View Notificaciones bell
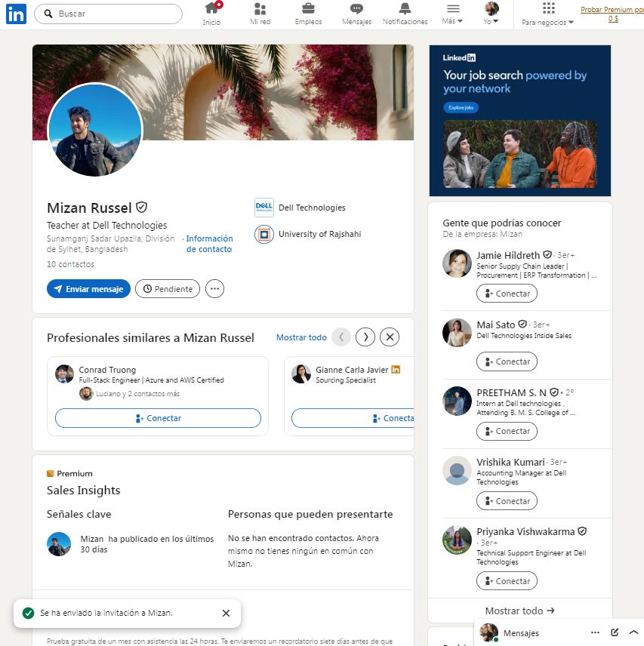 405,14
